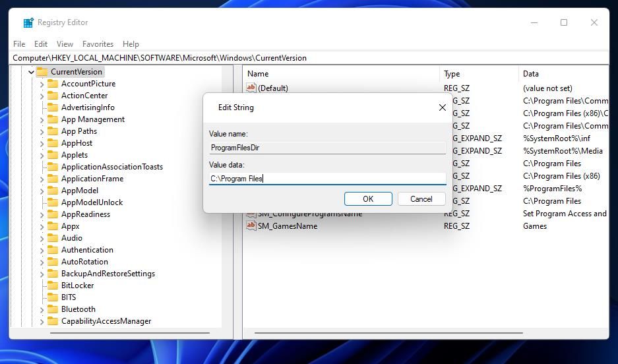Click the AdvertisingInfo folder icon
This screenshot has width=618, height=364.
tap(53, 107)
